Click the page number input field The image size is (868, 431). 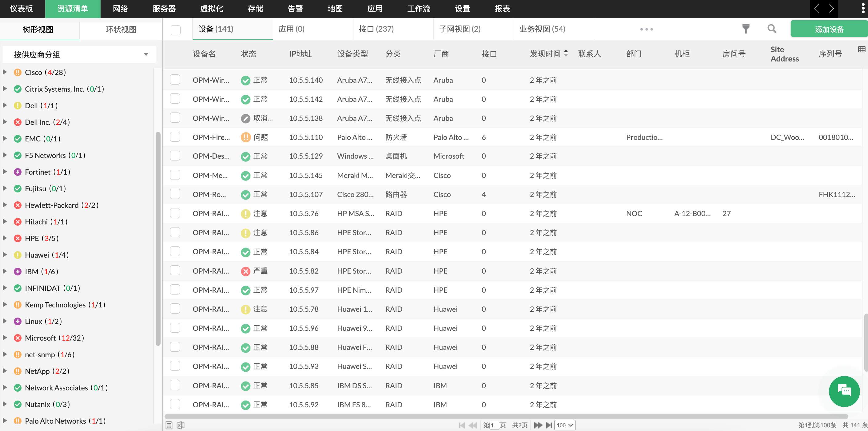[494, 425]
